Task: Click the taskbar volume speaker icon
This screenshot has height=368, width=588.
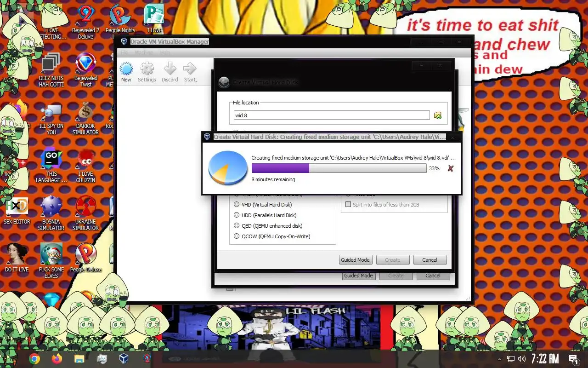Action: point(521,359)
